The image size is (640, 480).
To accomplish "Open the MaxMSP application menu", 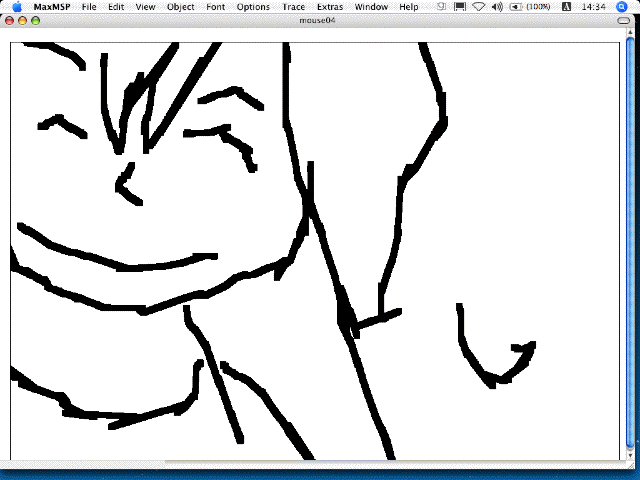I will pyautogui.click(x=50, y=7).
